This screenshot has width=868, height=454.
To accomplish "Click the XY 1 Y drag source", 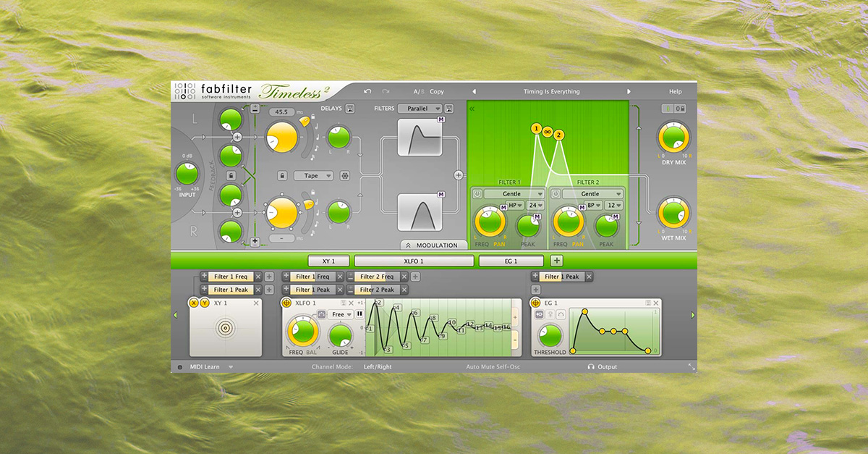I will pos(205,303).
